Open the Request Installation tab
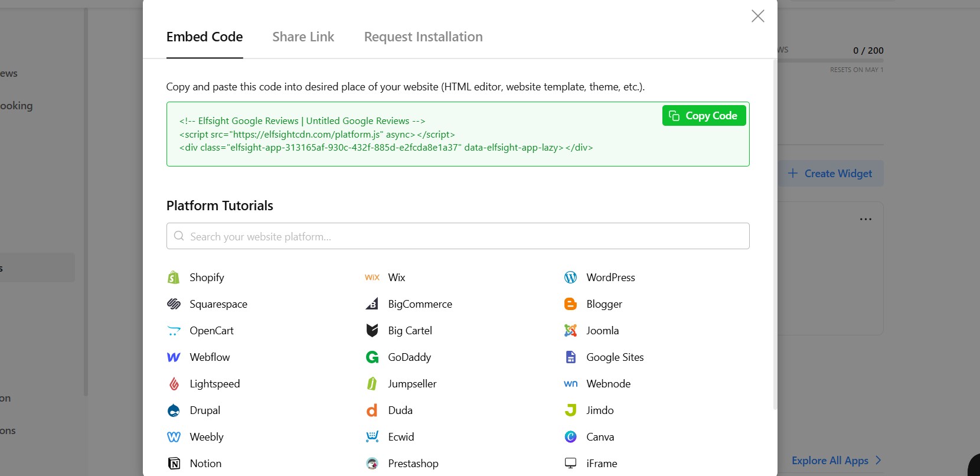980x476 pixels. tap(423, 37)
